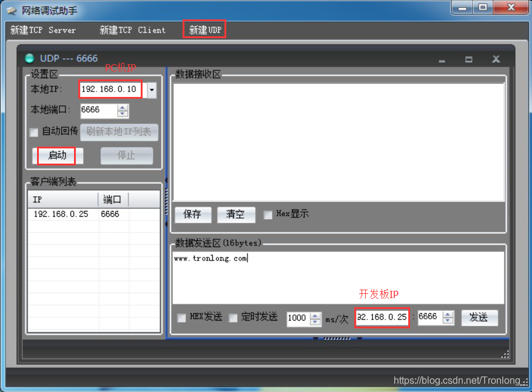Screen dimensions: 532x392
Task: Decrease the 本地端口 value with down arrow
Action: click(123, 114)
